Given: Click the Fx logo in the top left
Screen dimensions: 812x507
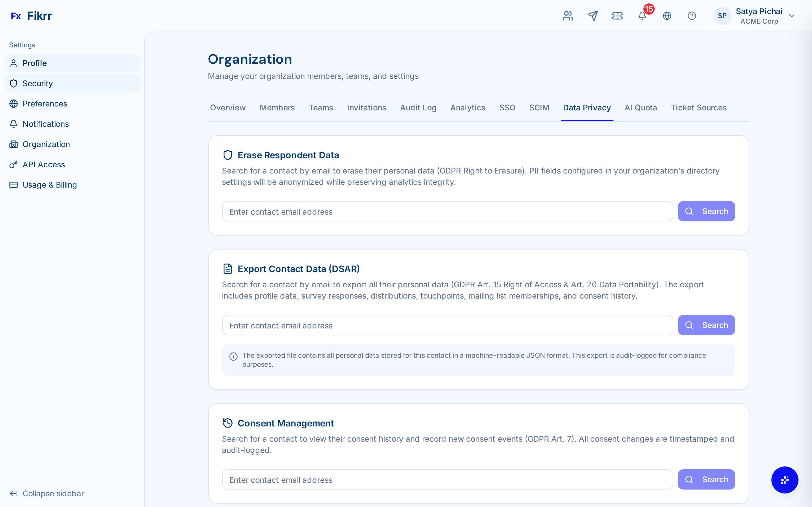Looking at the screenshot, I should tap(16, 15).
